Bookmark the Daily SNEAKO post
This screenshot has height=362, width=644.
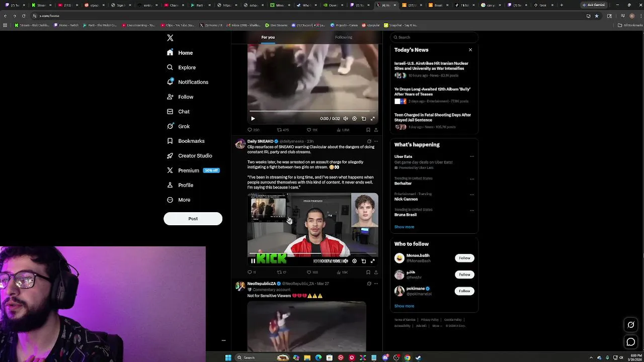[368, 272]
